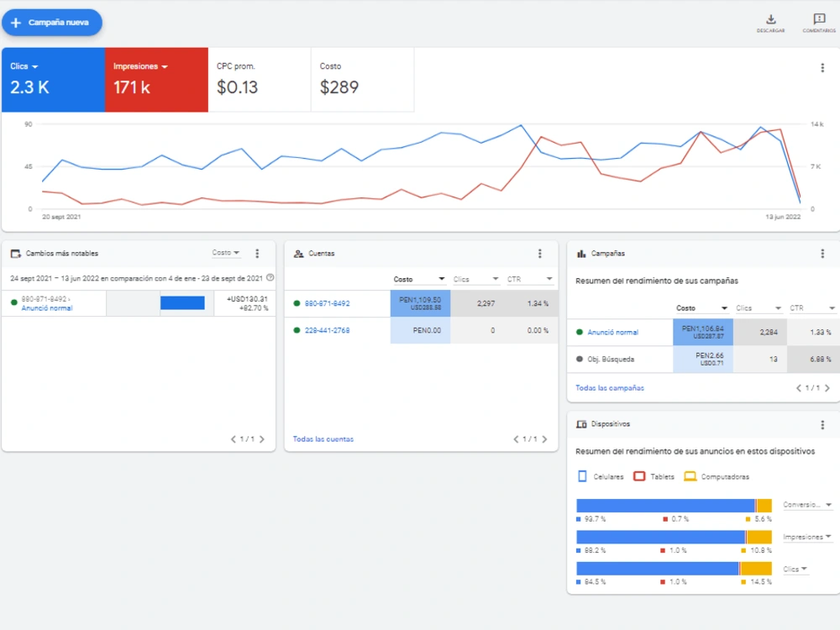
Task: Open Costo column dropdown in Campañas
Action: [x=701, y=308]
